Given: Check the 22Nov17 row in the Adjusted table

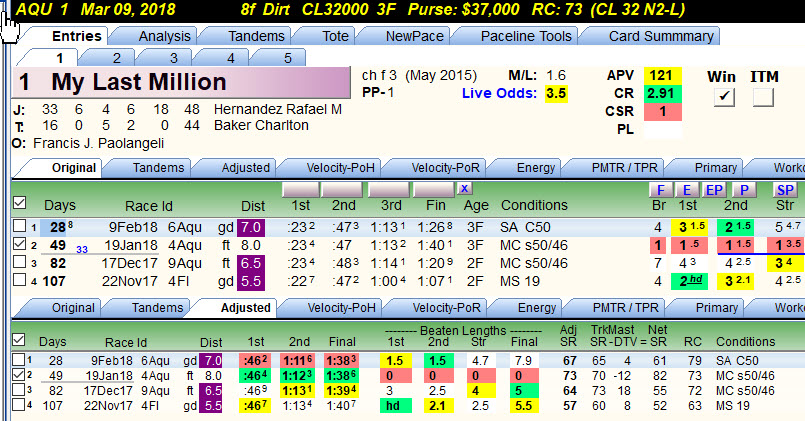Looking at the screenshot, I should [18, 405].
